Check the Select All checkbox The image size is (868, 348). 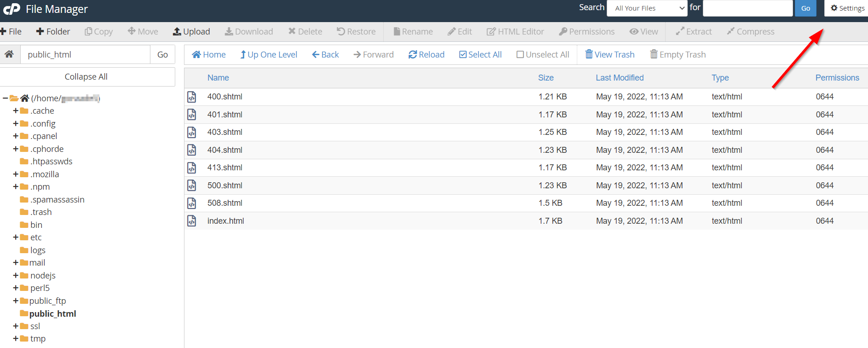(463, 55)
